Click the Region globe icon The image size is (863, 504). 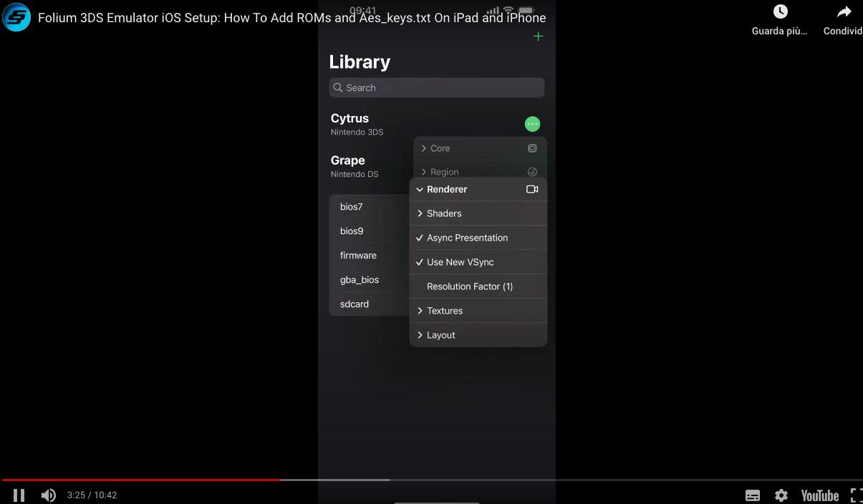tap(532, 172)
